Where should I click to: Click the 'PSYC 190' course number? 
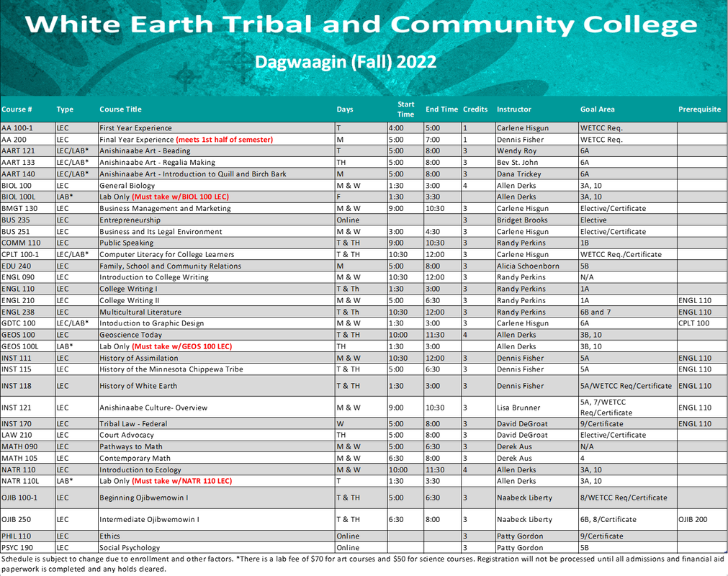tap(17, 548)
